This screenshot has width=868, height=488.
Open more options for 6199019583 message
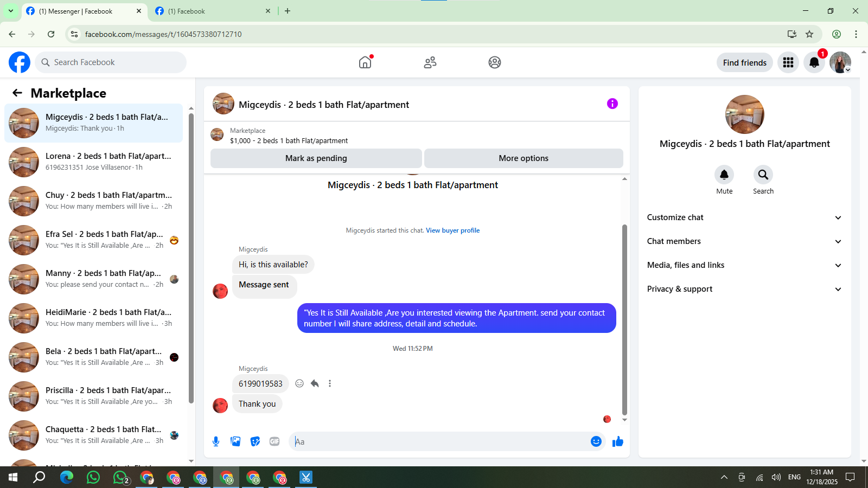pyautogui.click(x=330, y=383)
